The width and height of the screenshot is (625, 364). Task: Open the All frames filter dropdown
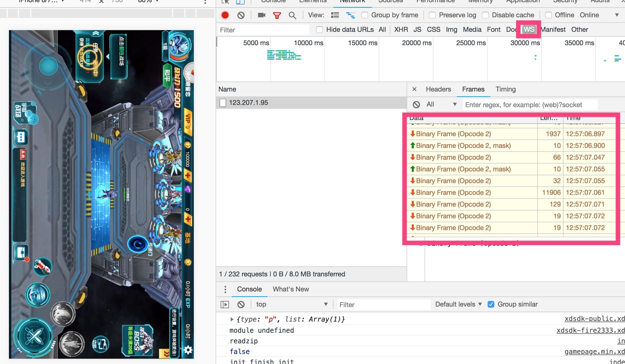pos(442,104)
